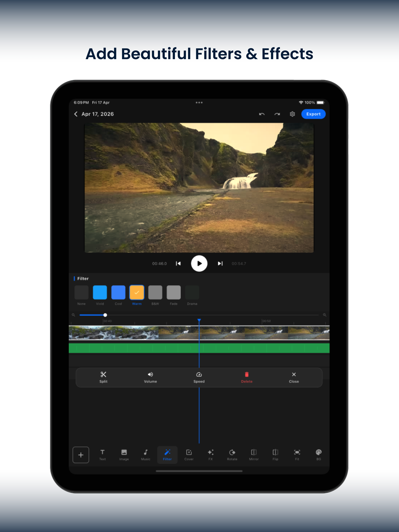
Task: Skip to the previous clip
Action: click(178, 264)
